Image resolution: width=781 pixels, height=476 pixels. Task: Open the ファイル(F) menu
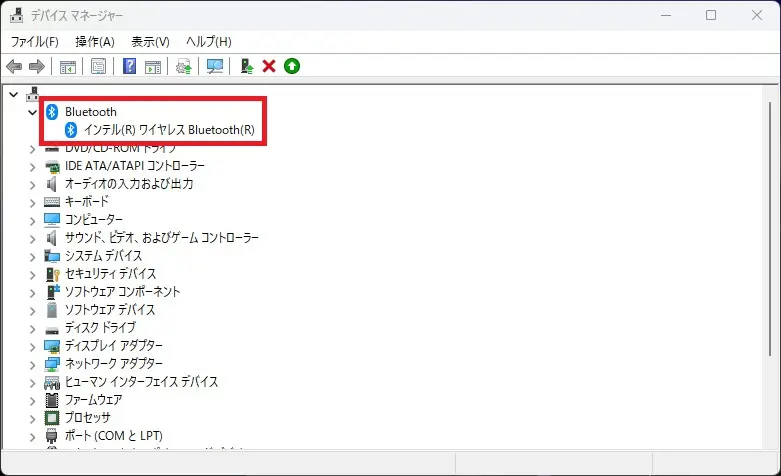[35, 42]
